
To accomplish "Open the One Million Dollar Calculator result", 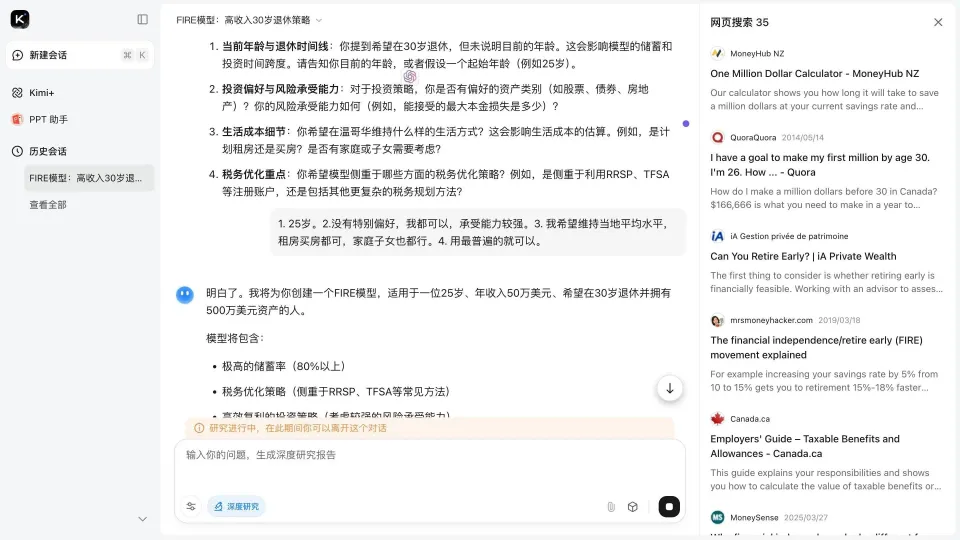I will coord(814,73).
